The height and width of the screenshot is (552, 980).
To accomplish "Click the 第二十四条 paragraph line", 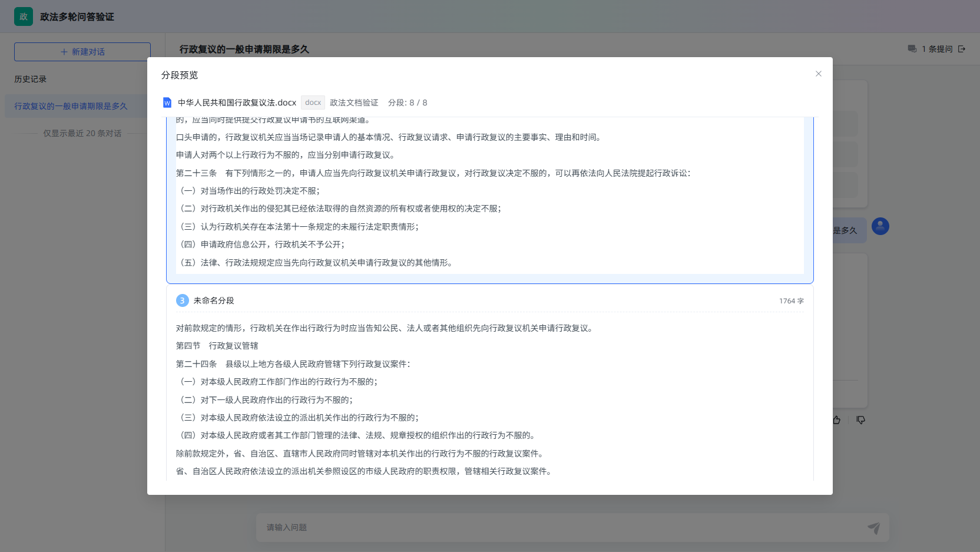I will 293,364.
